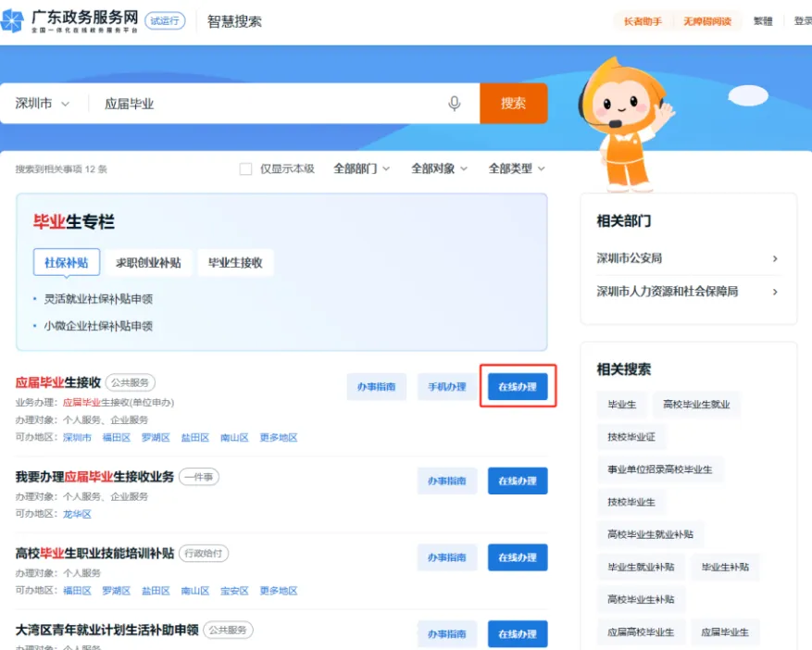
Task: Select 深圳市 area under 应届毕业生接收
Action: [x=77, y=438]
